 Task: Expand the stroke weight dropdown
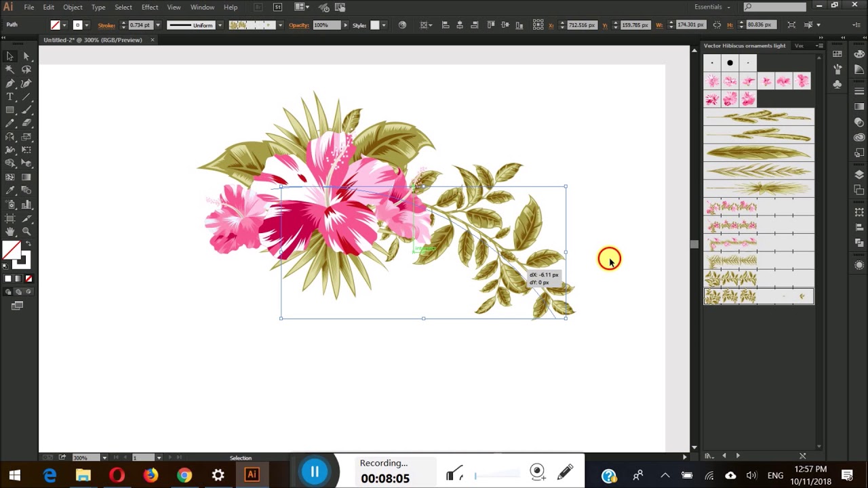pos(158,25)
